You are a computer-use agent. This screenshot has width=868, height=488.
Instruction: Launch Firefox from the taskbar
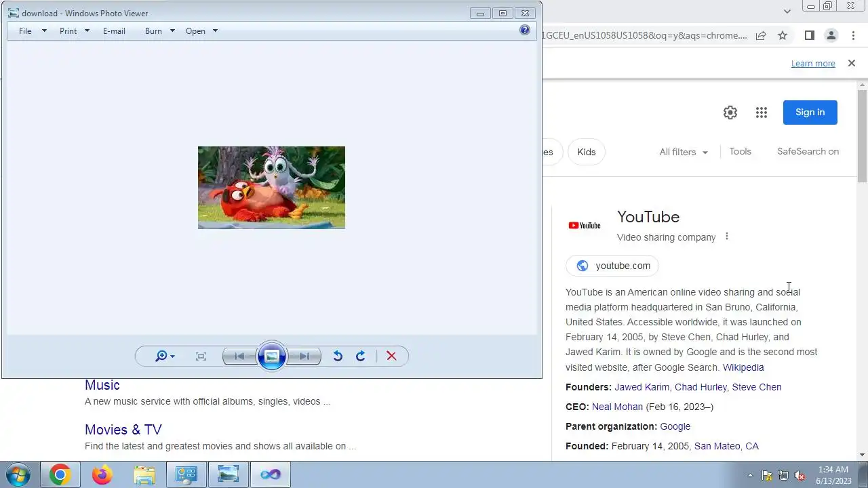tap(102, 474)
